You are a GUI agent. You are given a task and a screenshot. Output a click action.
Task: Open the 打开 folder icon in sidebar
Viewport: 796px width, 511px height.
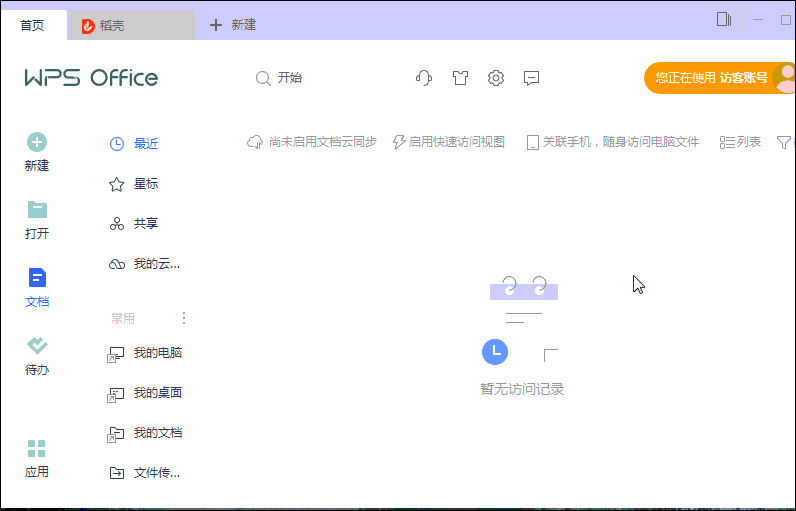pyautogui.click(x=37, y=210)
